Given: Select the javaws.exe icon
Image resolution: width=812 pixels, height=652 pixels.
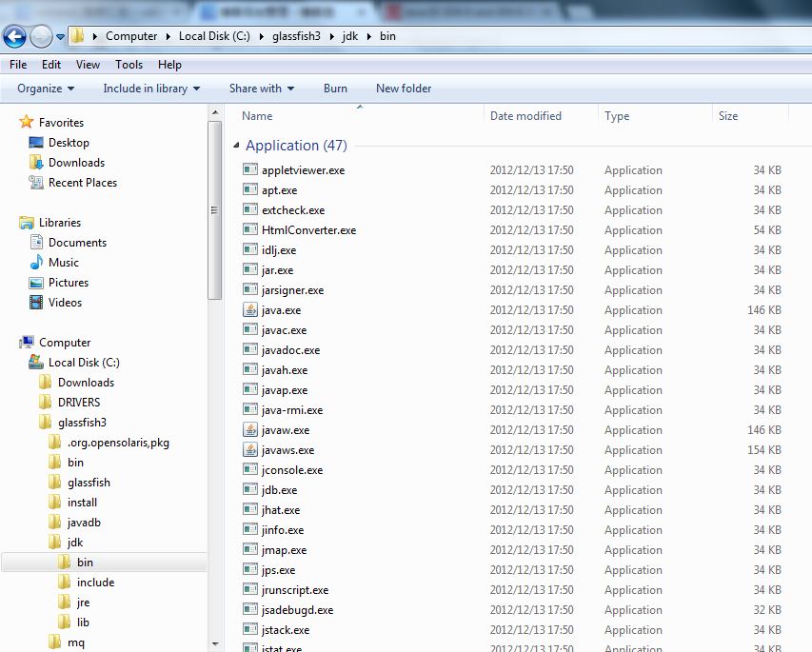Looking at the screenshot, I should coord(250,450).
